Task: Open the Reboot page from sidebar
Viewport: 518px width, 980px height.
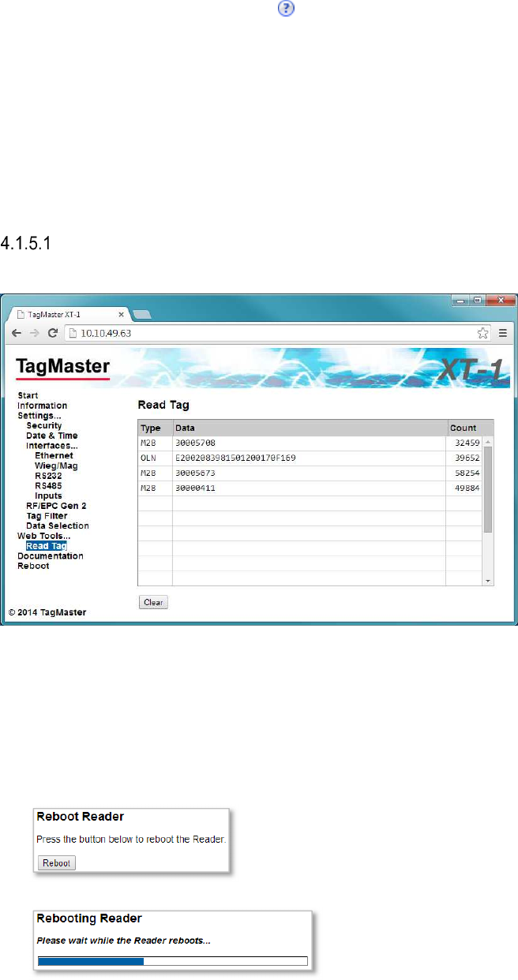Action: 33,566
